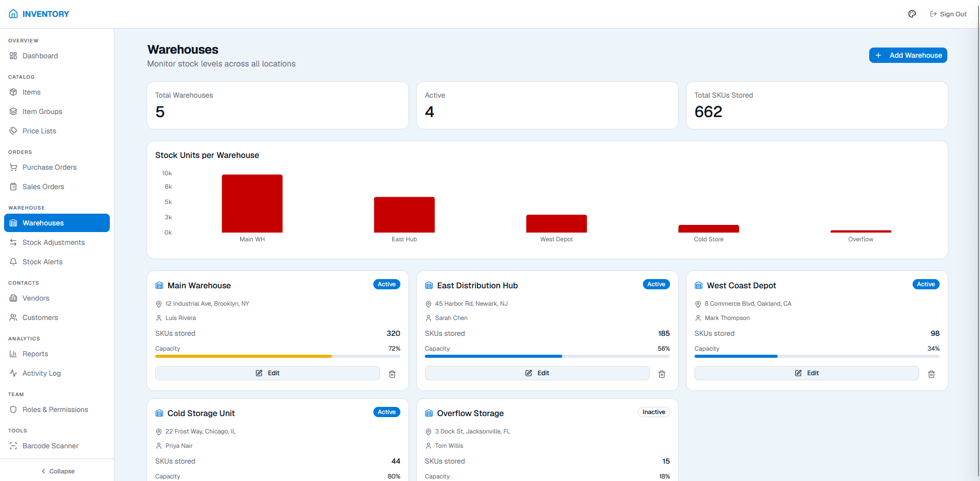Screen dimensions: 980x481
Task: Select Warehouses in the sidebar
Action: click(x=57, y=223)
